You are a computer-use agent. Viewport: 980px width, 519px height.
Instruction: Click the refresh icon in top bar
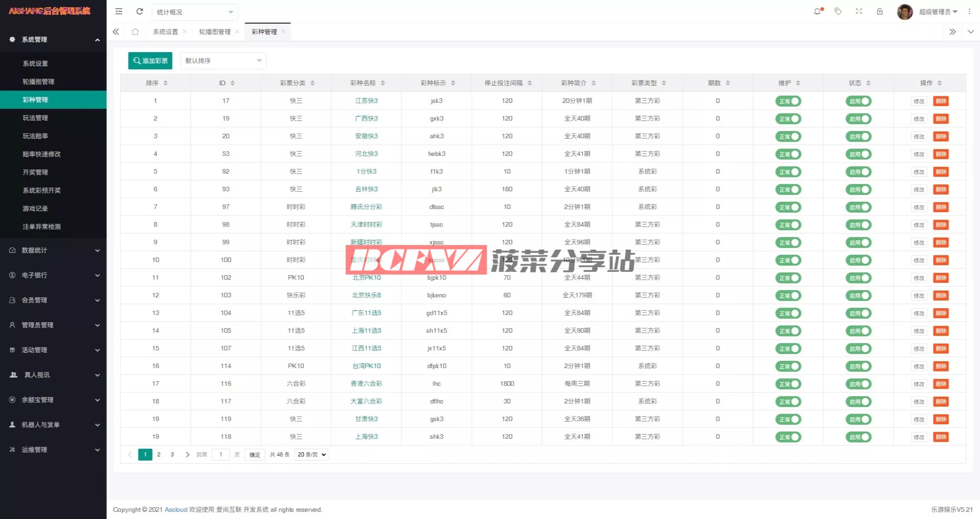[x=140, y=11]
